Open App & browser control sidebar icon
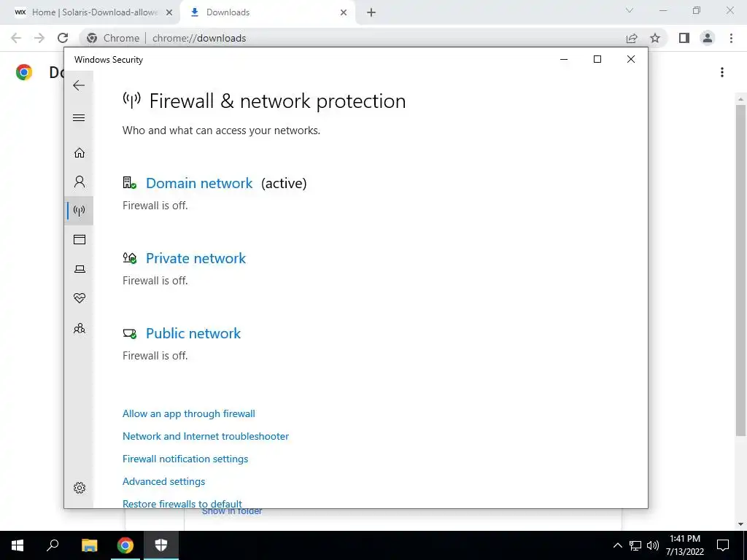This screenshot has width=747, height=560. [x=80, y=240]
